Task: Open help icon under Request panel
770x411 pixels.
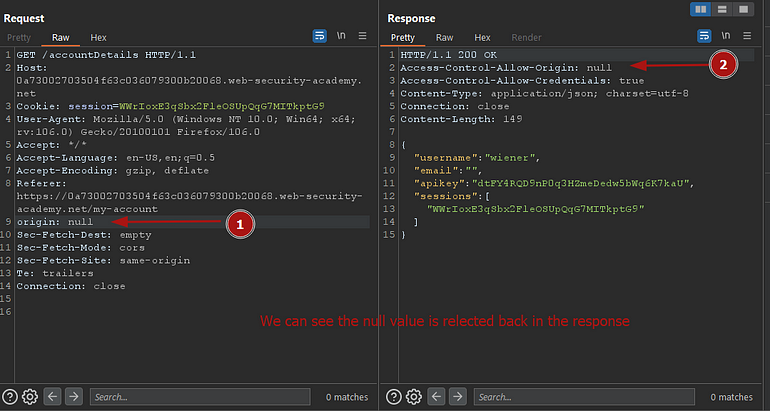Action: tap(10, 396)
